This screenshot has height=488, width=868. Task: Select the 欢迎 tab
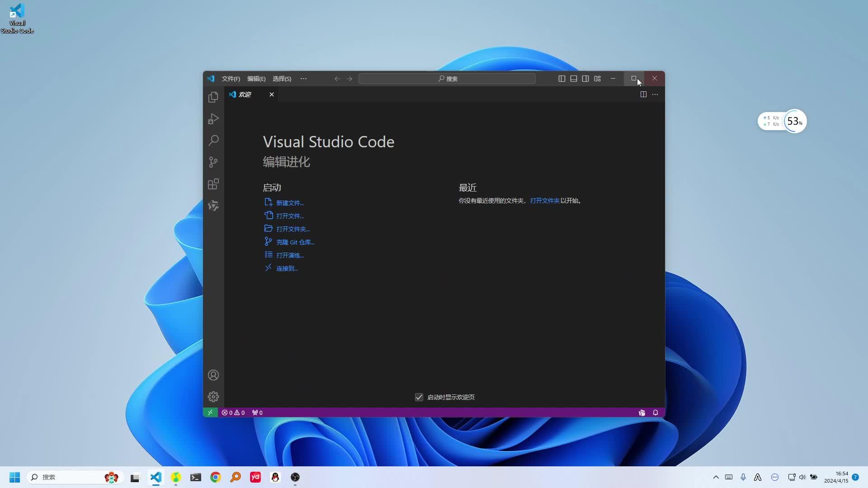[x=245, y=94]
